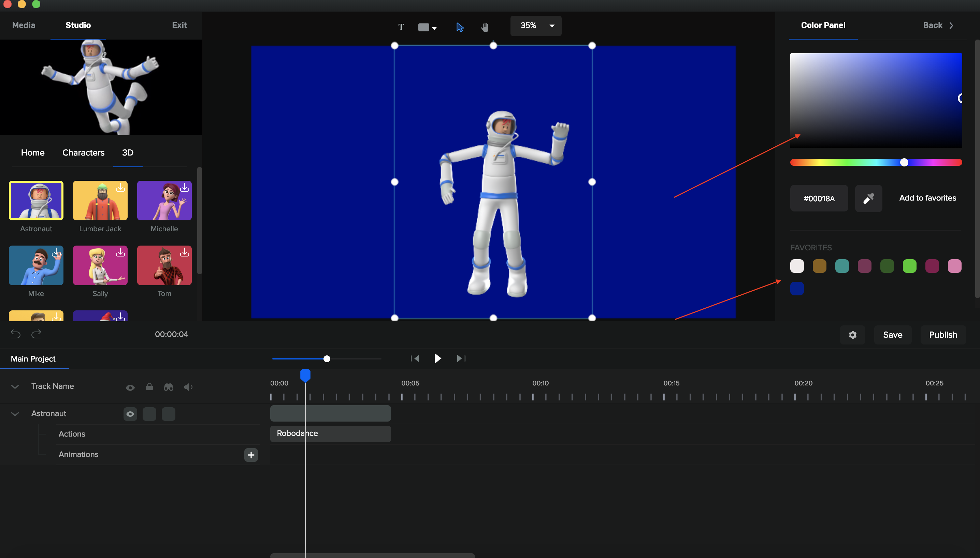Switch to the Media tab
Viewport: 980px width, 558px height.
pos(24,25)
